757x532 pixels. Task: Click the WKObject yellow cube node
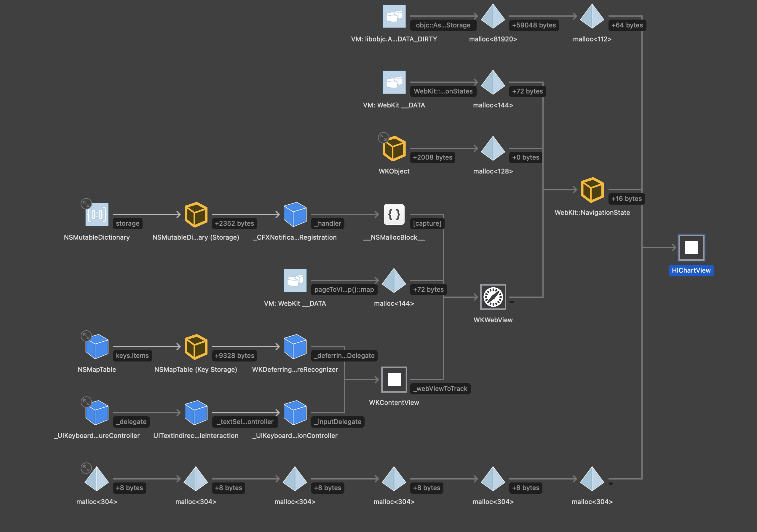[394, 149]
